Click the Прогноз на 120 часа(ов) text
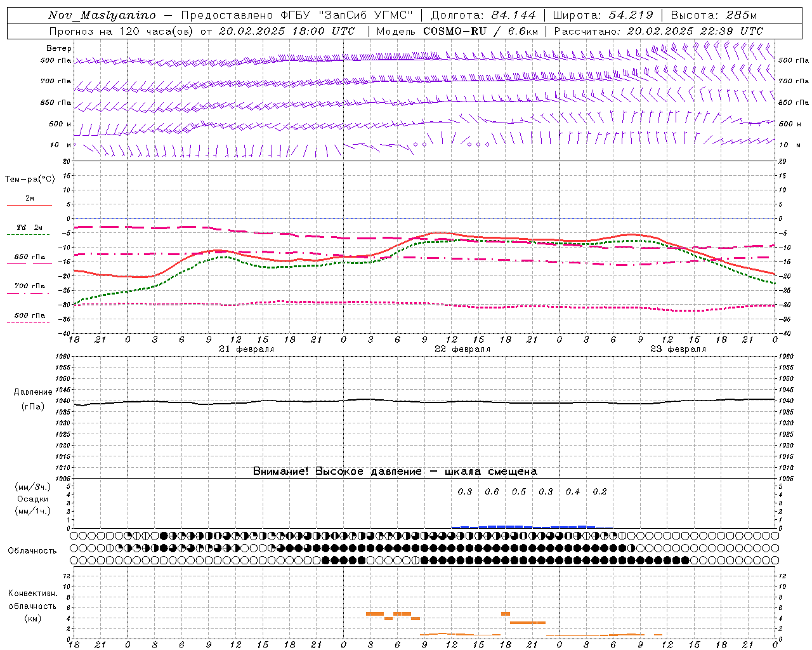The height and width of the screenshot is (650, 812). coord(122,31)
